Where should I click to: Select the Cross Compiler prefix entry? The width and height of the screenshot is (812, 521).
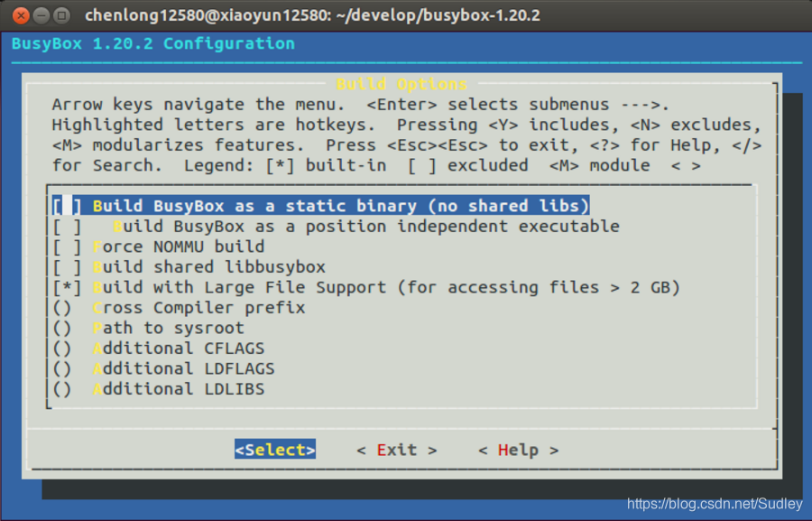point(180,308)
